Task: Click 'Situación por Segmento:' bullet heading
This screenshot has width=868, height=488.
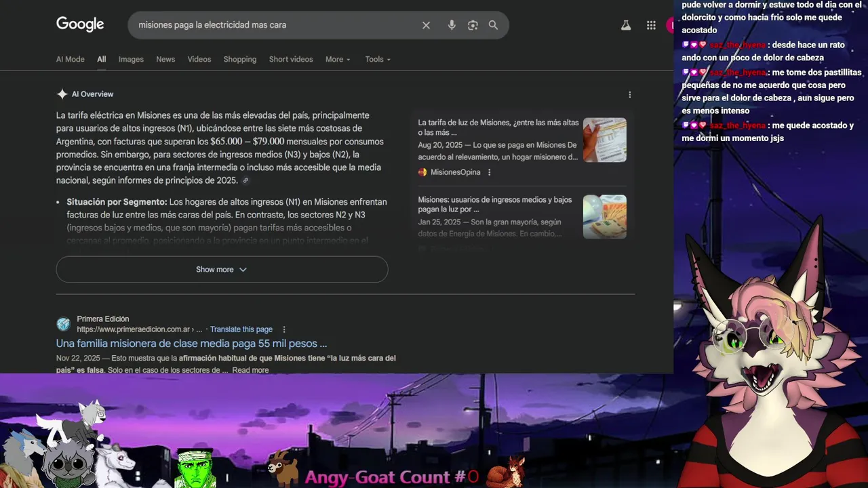Action: click(x=117, y=202)
